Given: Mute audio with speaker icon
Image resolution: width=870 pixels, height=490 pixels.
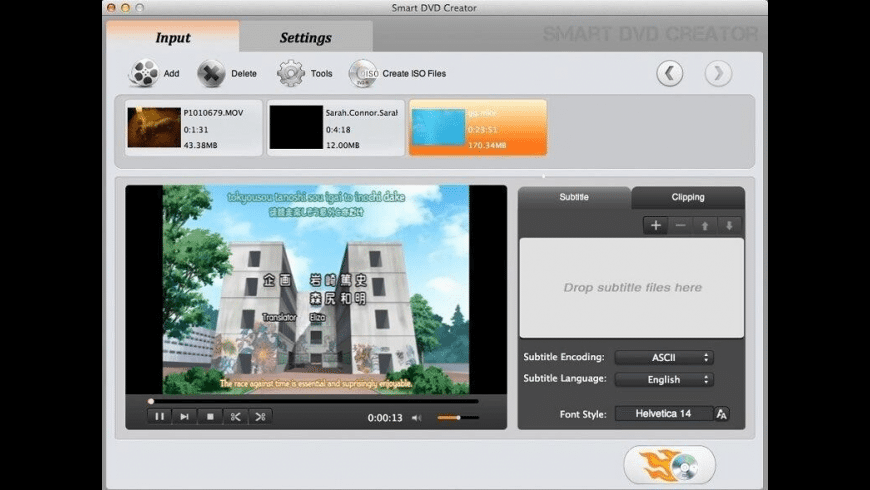Looking at the screenshot, I should (x=417, y=418).
